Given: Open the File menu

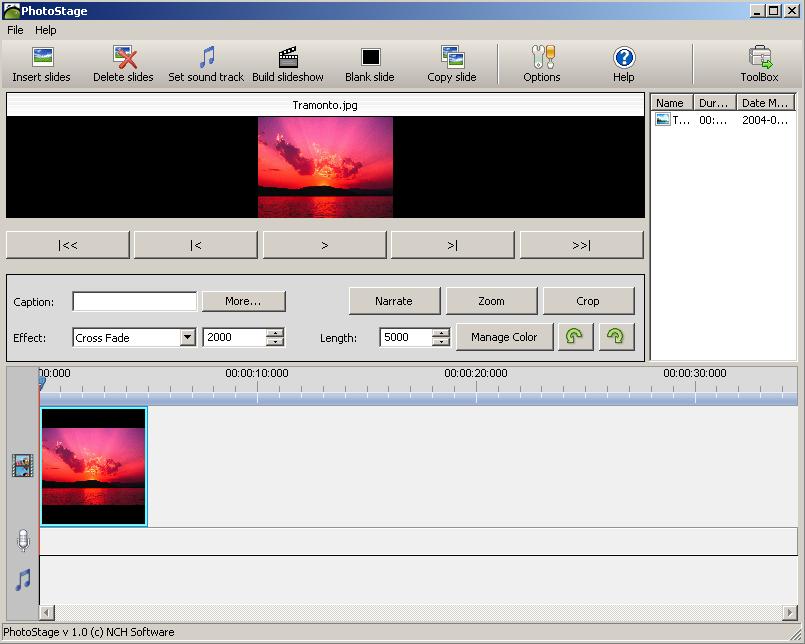Looking at the screenshot, I should click(x=15, y=30).
